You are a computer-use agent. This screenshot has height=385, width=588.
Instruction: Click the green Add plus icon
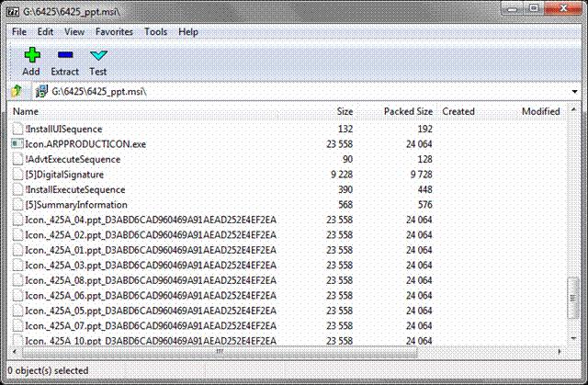click(31, 55)
